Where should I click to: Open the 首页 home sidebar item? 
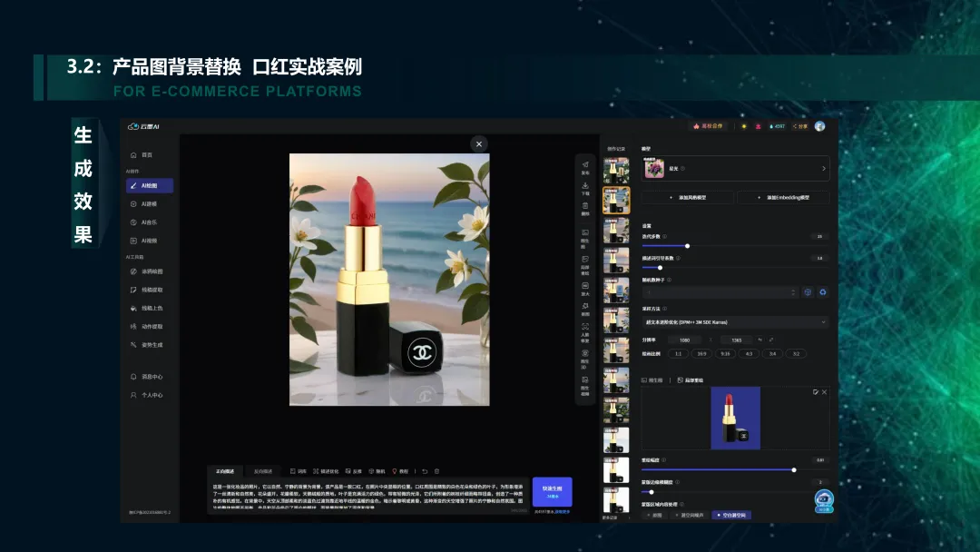[142, 155]
